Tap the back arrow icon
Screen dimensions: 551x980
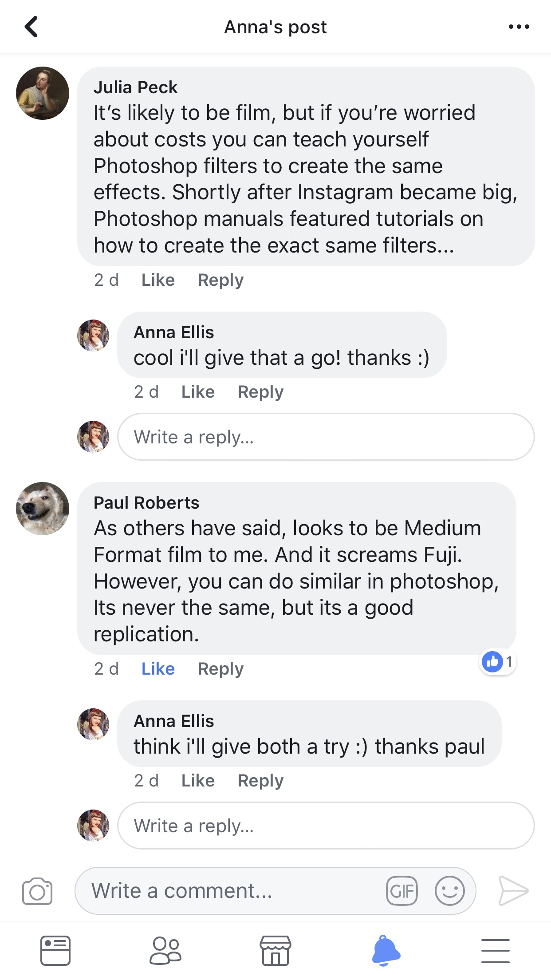click(x=31, y=27)
